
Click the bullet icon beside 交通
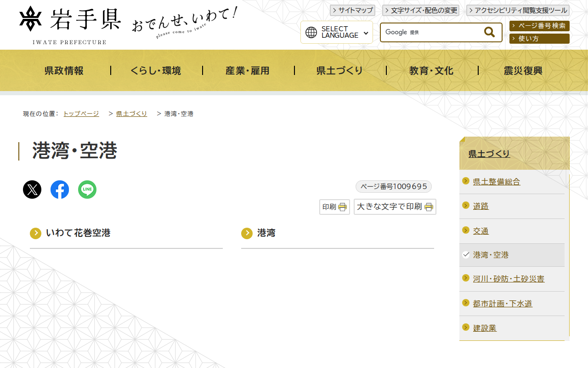coord(466,230)
